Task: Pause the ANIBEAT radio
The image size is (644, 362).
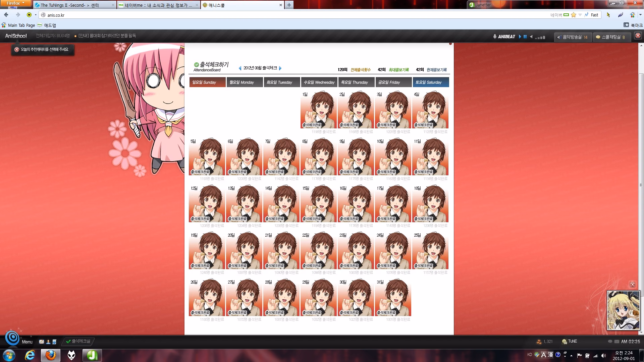Action: pyautogui.click(x=525, y=37)
